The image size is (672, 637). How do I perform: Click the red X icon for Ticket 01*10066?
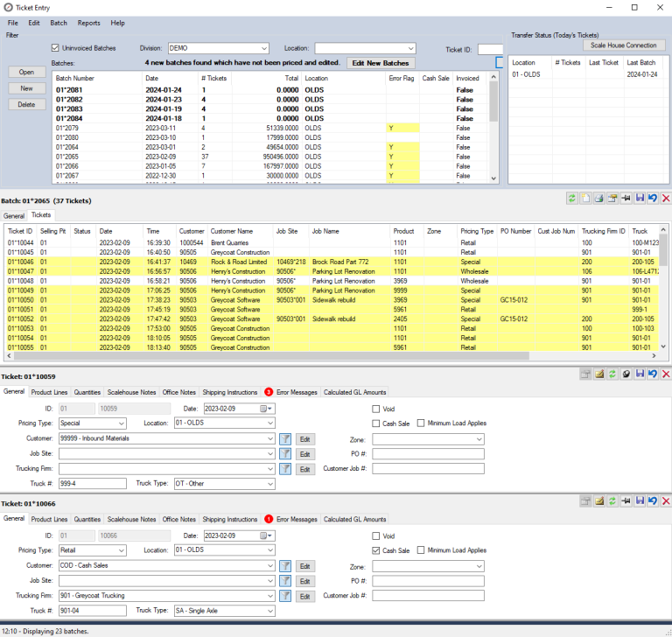(666, 500)
